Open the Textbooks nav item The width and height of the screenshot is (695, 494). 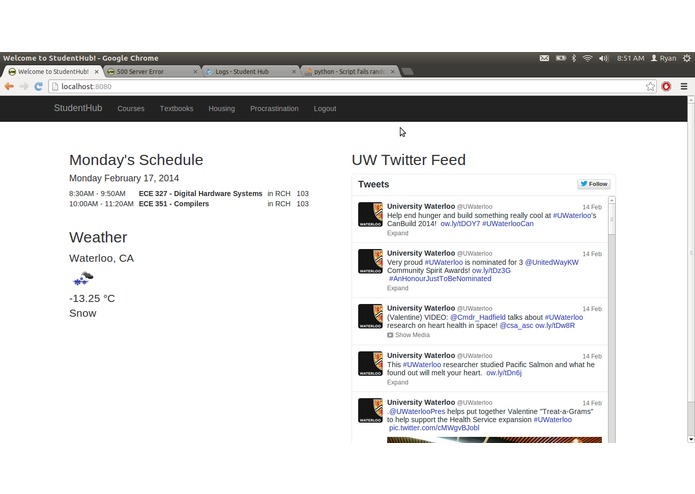coord(176,109)
